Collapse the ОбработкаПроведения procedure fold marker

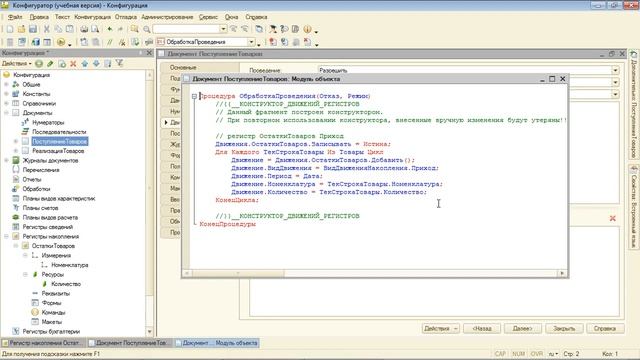click(x=194, y=96)
